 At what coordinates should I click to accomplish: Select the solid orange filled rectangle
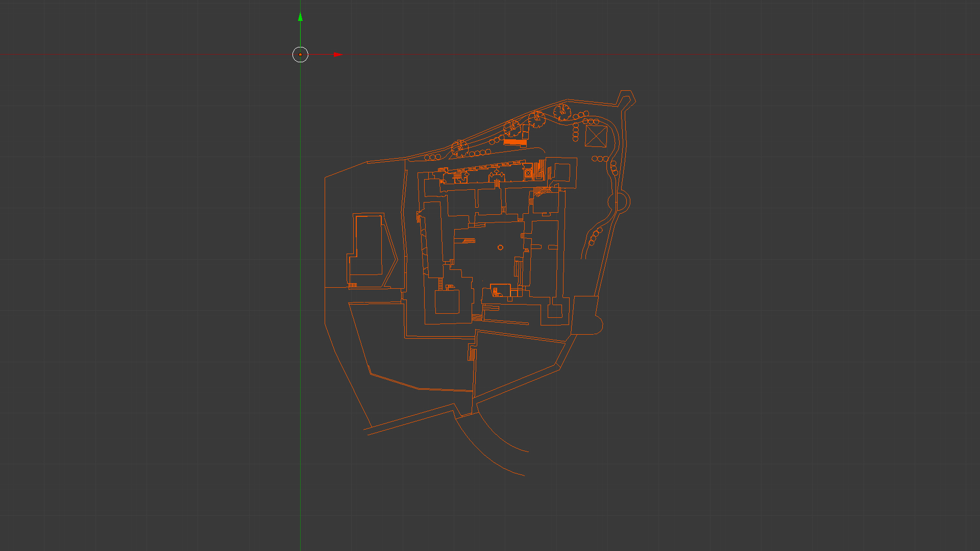[x=514, y=142]
